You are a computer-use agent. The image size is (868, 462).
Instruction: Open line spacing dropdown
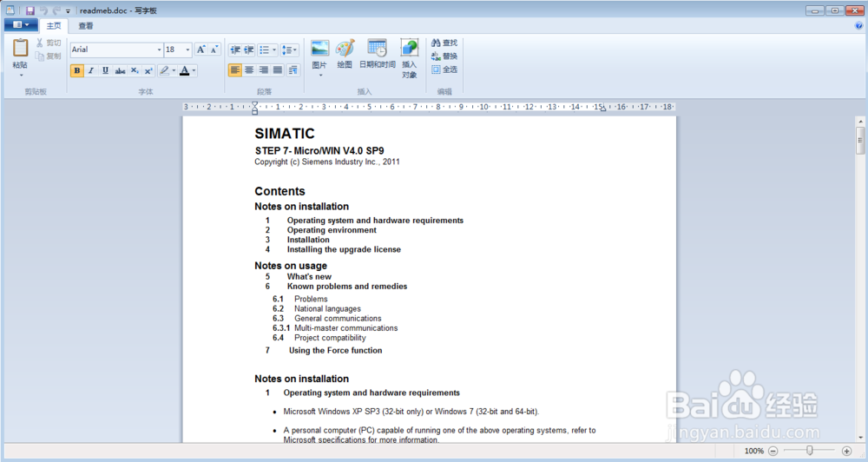point(290,49)
